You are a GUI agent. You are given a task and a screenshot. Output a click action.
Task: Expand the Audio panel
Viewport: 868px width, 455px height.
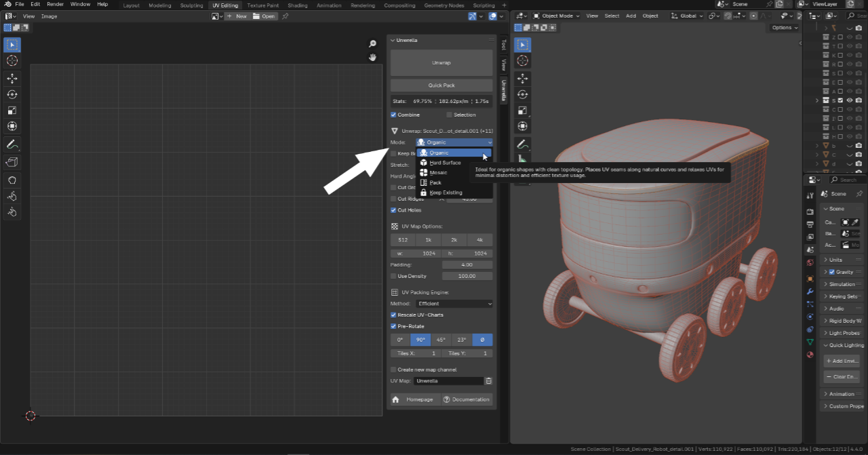point(842,309)
